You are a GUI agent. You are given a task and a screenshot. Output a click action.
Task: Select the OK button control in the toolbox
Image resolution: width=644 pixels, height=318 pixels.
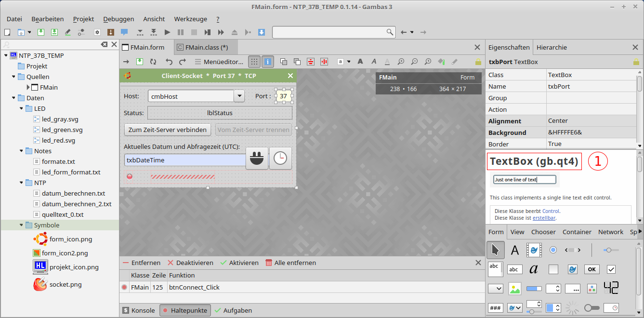(591, 269)
